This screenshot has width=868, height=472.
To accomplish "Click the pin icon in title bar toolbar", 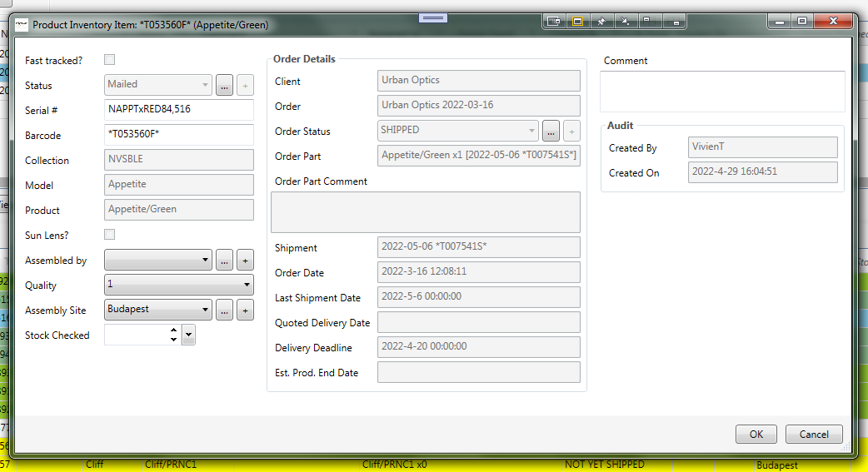I will point(600,22).
